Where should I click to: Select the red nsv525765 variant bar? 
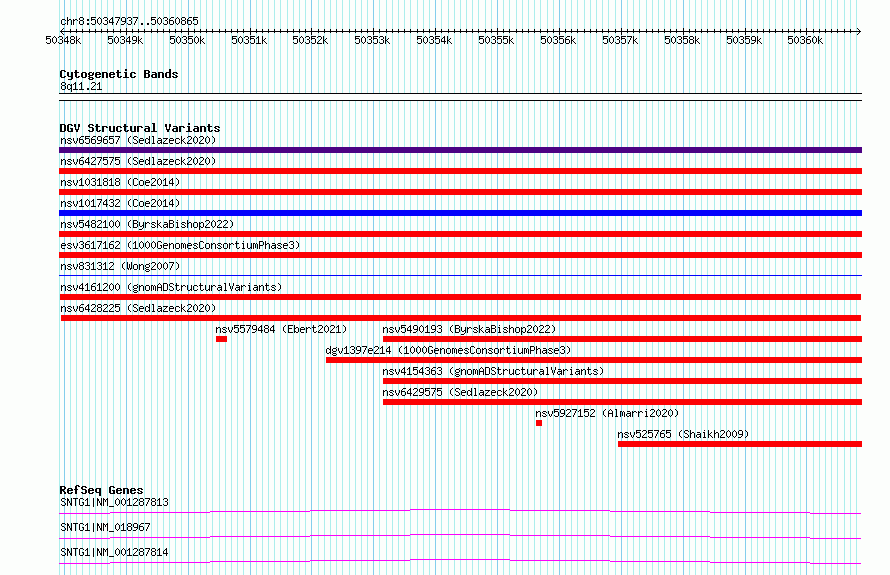[x=740, y=444]
